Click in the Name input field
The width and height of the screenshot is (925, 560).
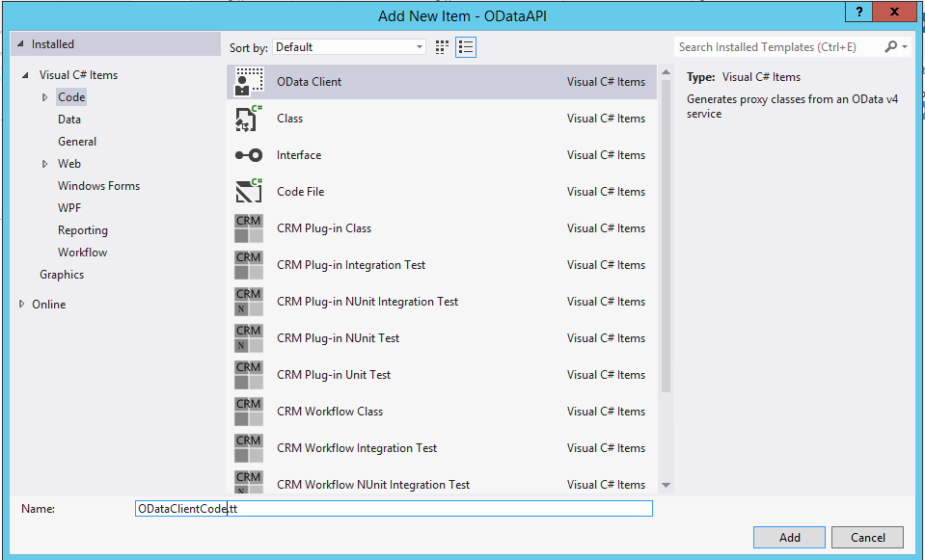pyautogui.click(x=394, y=509)
